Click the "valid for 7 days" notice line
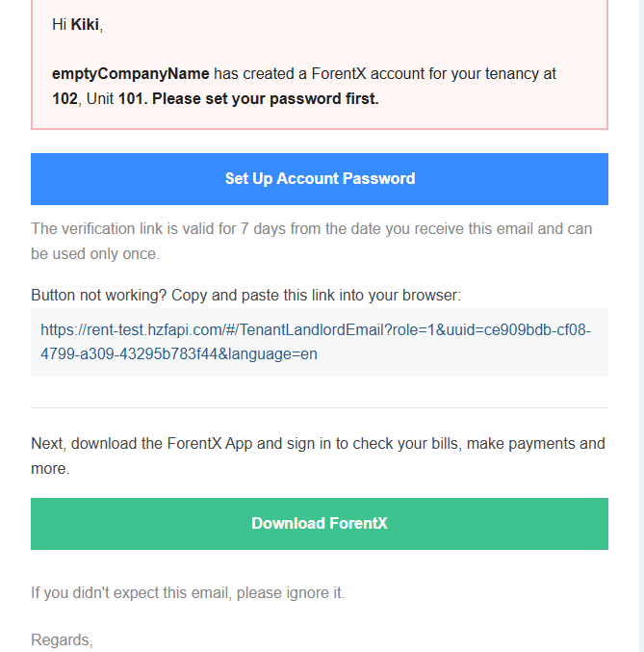This screenshot has height=652, width=644. 311,229
